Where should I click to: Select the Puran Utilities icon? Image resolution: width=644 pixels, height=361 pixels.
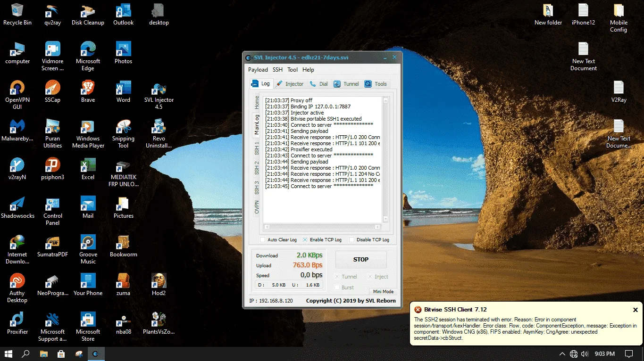(52, 133)
